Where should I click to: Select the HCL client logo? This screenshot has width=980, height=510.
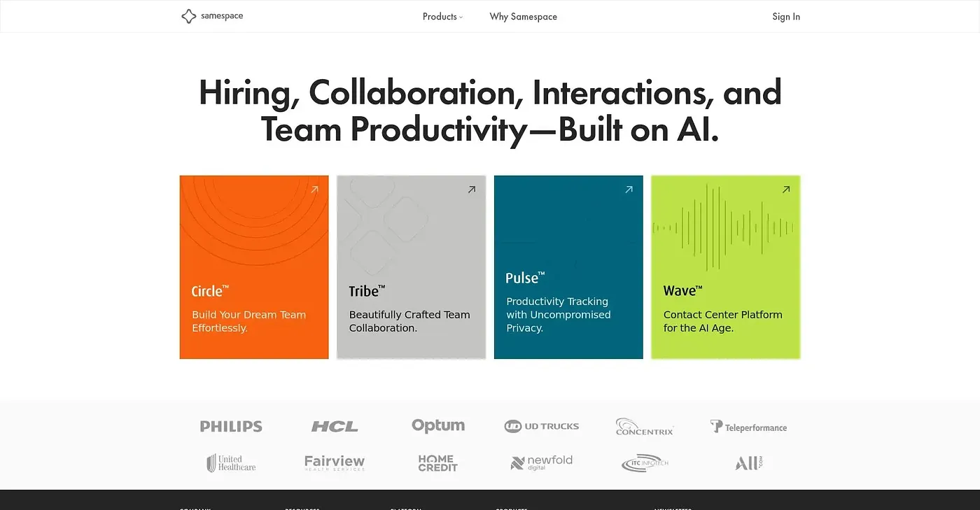point(335,426)
